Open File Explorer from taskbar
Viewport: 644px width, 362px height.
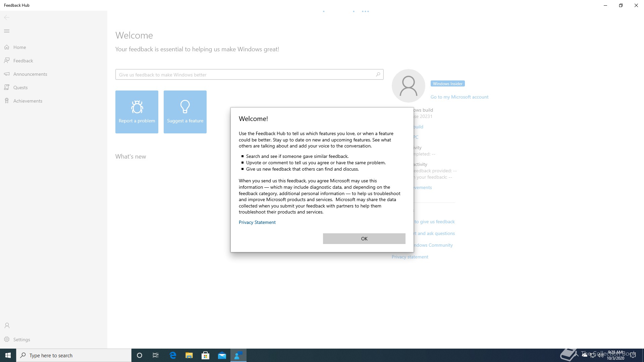pos(189,355)
